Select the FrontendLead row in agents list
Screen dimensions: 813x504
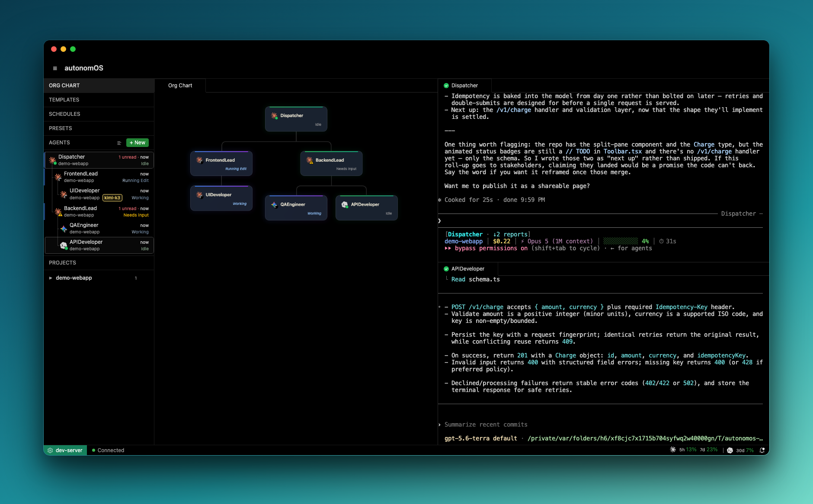point(99,177)
